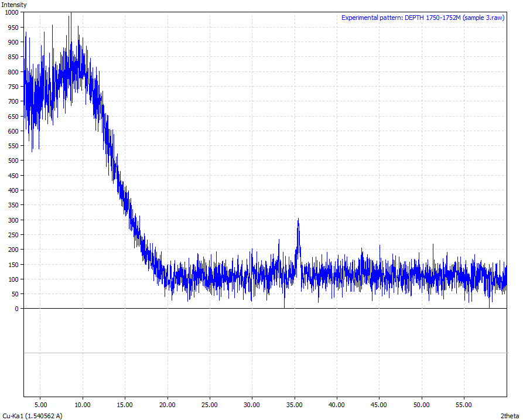
Task: Click the 45.00 tick label on x-axis
Action: [379, 405]
